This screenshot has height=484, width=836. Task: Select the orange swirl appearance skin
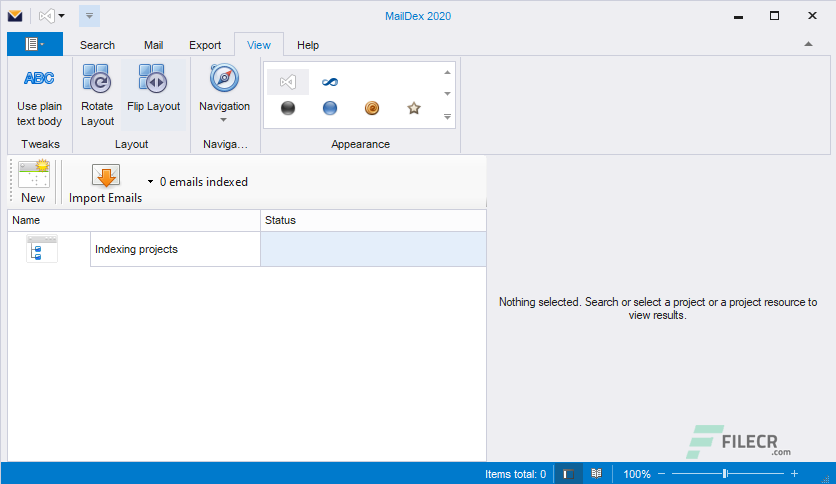372,108
